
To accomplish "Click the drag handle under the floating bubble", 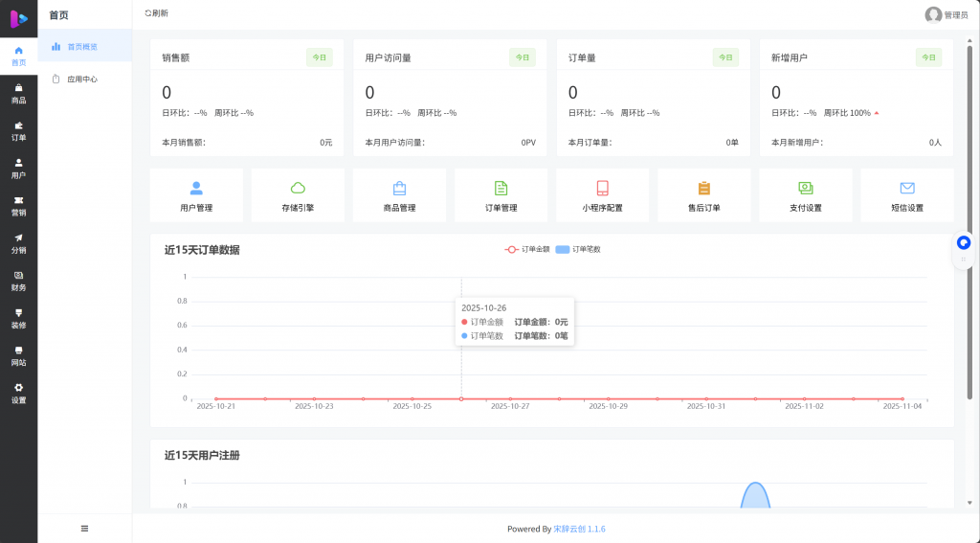I will (x=964, y=259).
